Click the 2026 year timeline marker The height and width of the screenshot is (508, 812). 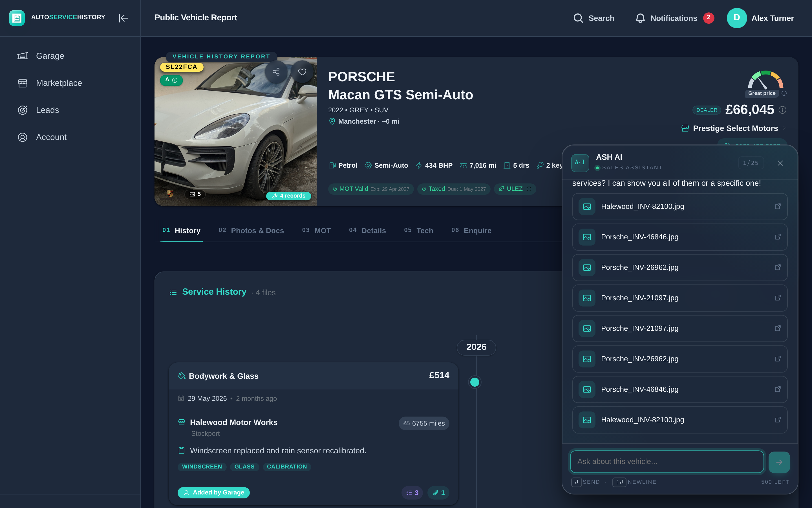[x=476, y=347]
